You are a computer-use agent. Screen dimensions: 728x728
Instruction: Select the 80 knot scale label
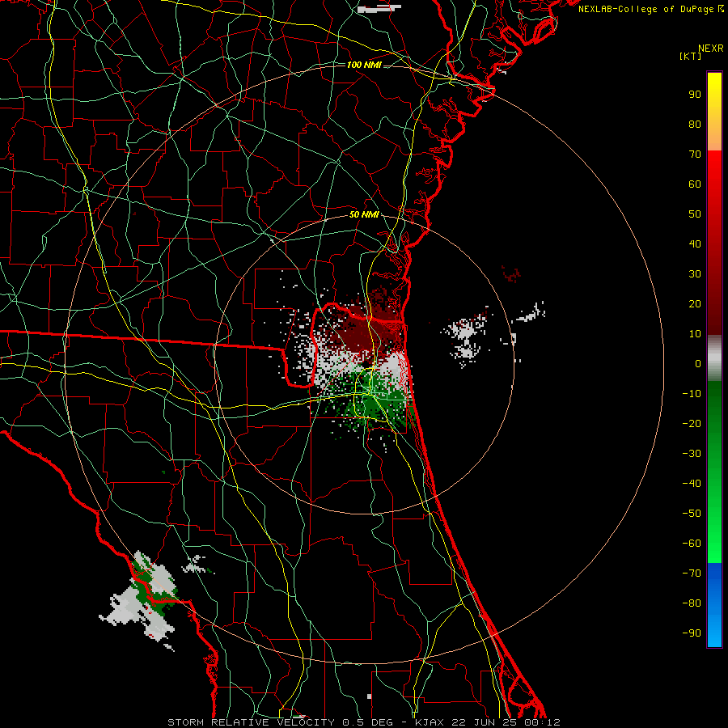point(695,124)
